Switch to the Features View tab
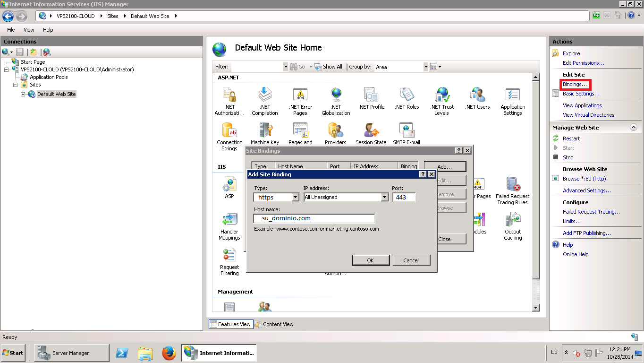644x363 pixels. (x=231, y=324)
